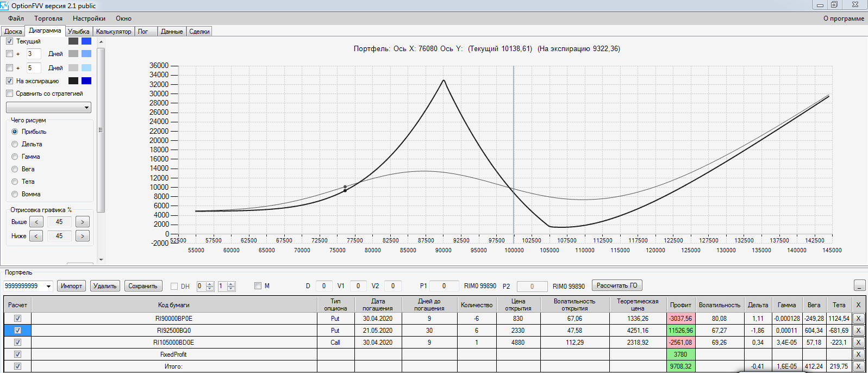The height and width of the screenshot is (373, 868).
Task: Click the Код бумаги column header
Action: click(174, 305)
